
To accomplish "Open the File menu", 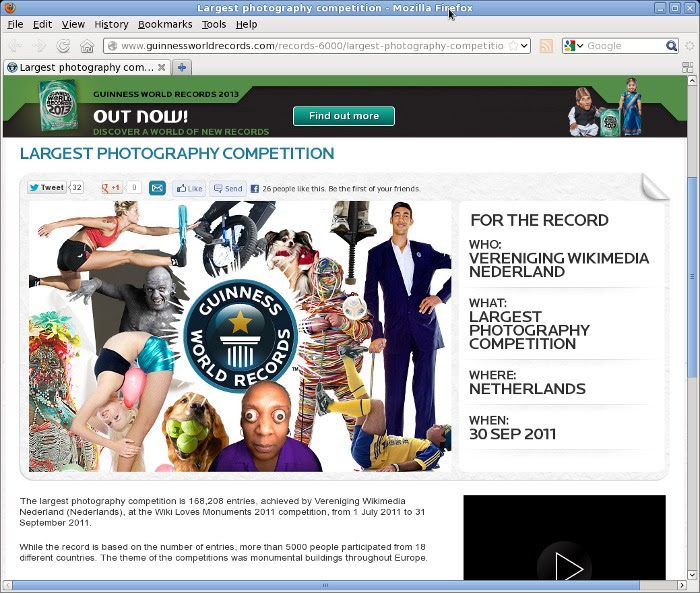I will pyautogui.click(x=15, y=24).
